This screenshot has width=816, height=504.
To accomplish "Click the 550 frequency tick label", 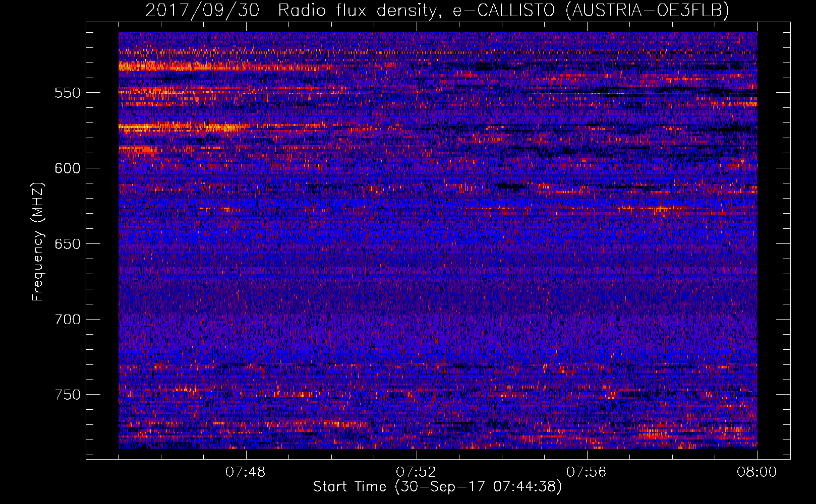I will [x=68, y=93].
